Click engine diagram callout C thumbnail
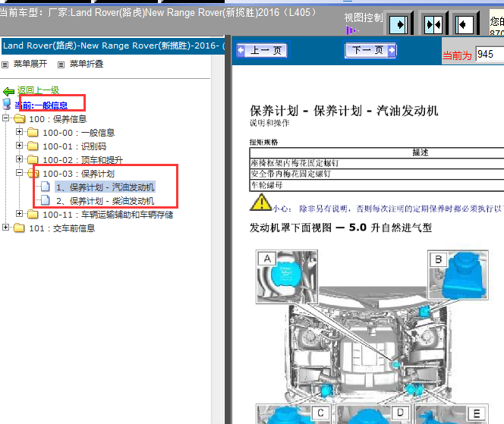Viewport: 504px width, 424px height. [294, 415]
